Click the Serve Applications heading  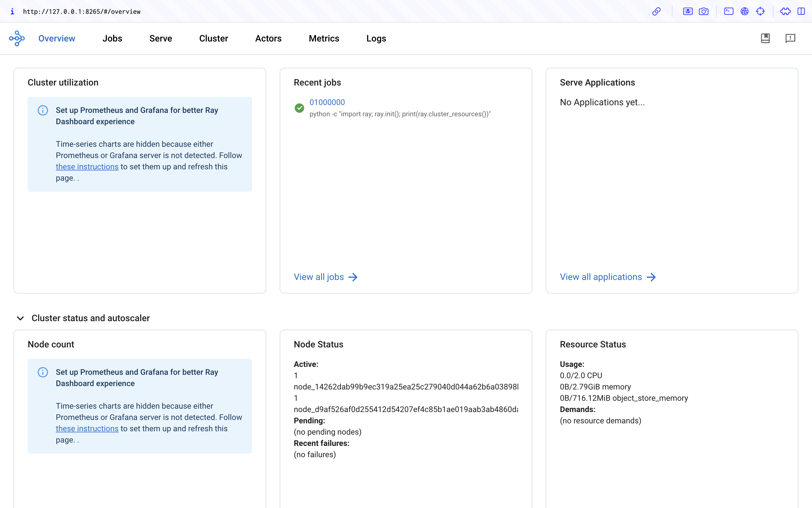click(x=597, y=82)
